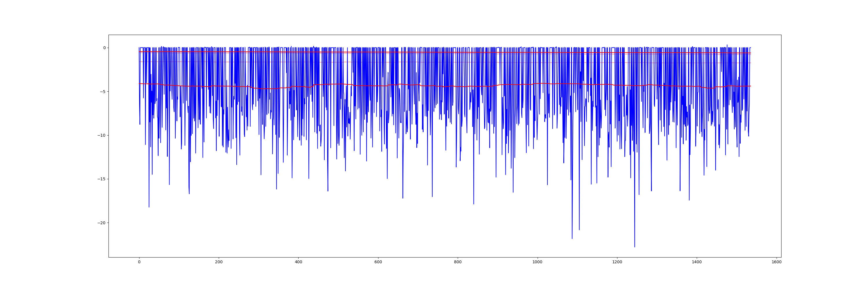Click the x-axis tick label 1400
Screen dimensions: 868x289
(x=697, y=262)
